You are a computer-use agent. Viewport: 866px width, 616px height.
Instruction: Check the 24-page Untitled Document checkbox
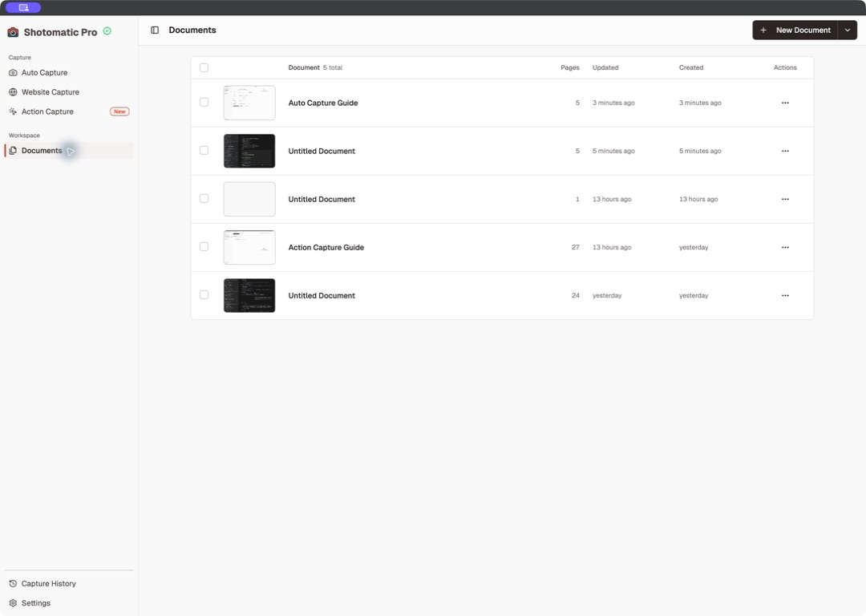point(204,294)
